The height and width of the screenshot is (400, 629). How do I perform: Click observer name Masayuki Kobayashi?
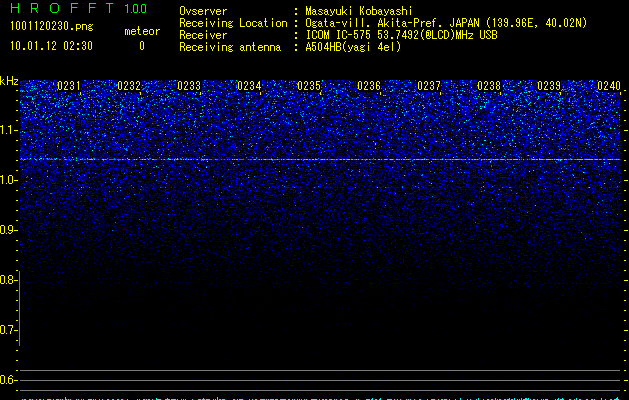coord(359,11)
